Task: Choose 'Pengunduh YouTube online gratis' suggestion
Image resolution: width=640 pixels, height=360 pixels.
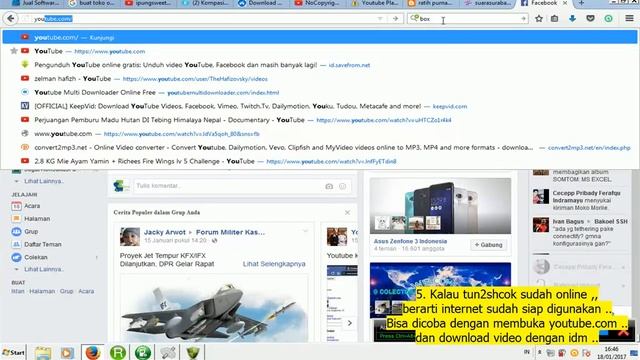Action: click(320, 65)
